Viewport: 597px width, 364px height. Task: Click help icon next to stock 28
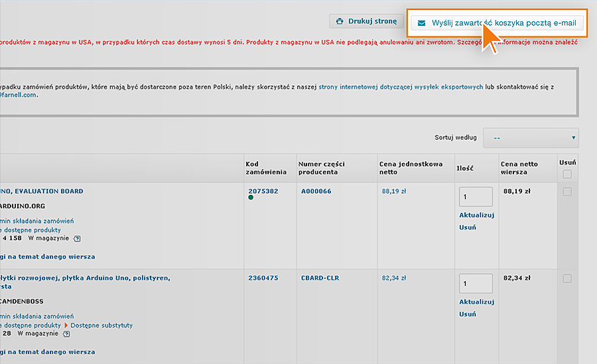coord(77,334)
